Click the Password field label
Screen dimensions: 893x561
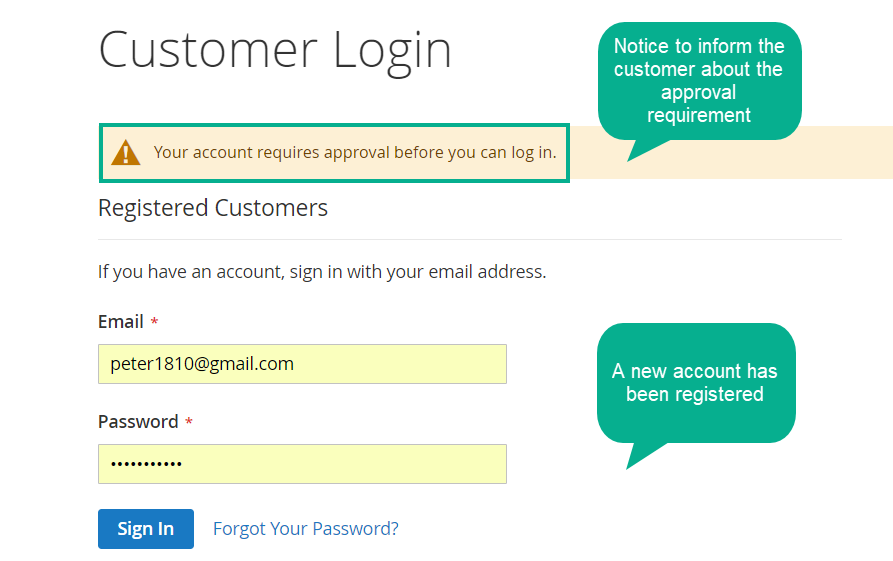click(138, 422)
